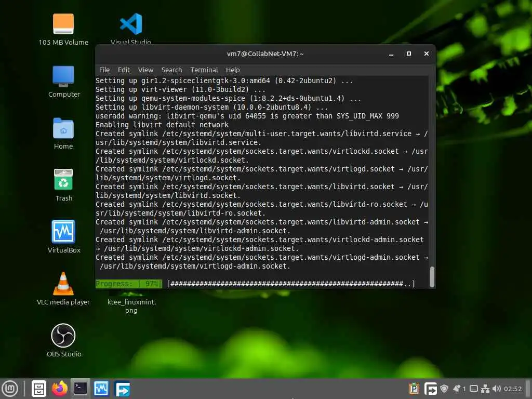Open the on-screen keyboard tray icon
The width and height of the screenshot is (532, 399).
coord(474,389)
